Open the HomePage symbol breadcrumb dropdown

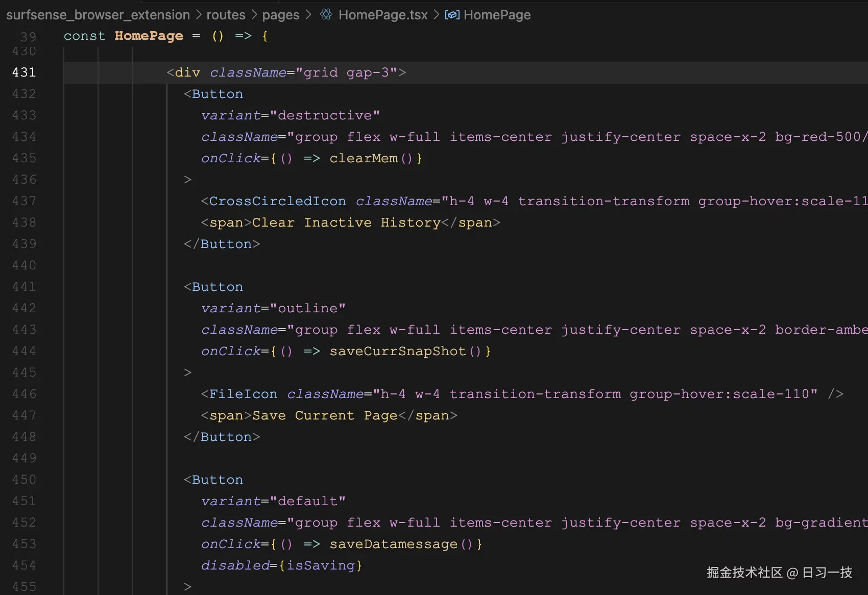click(497, 15)
